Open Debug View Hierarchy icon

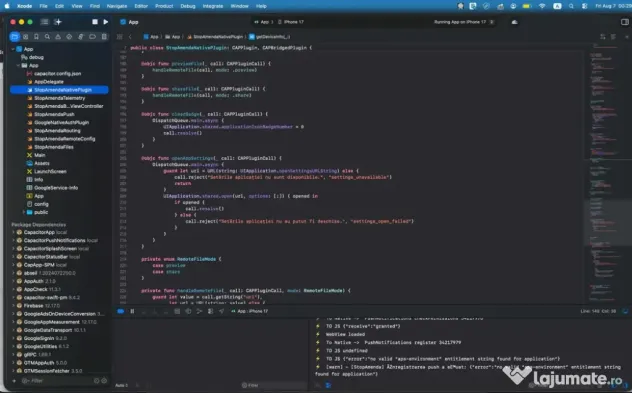188,311
